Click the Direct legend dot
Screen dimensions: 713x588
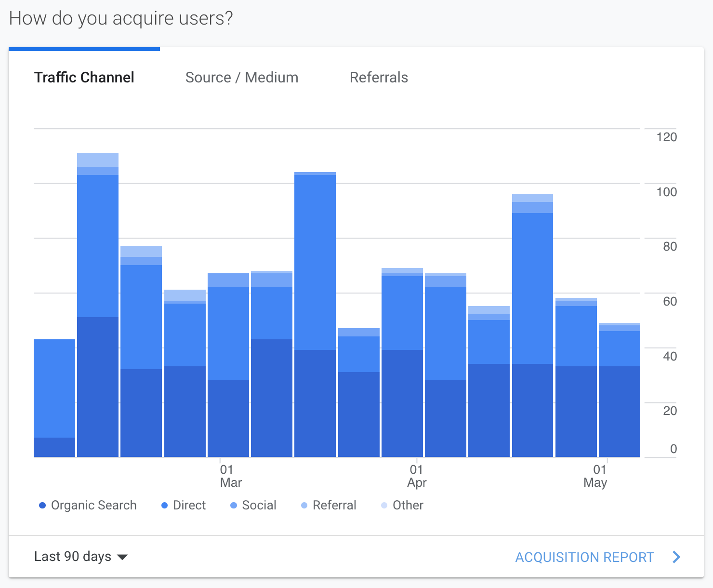164,506
